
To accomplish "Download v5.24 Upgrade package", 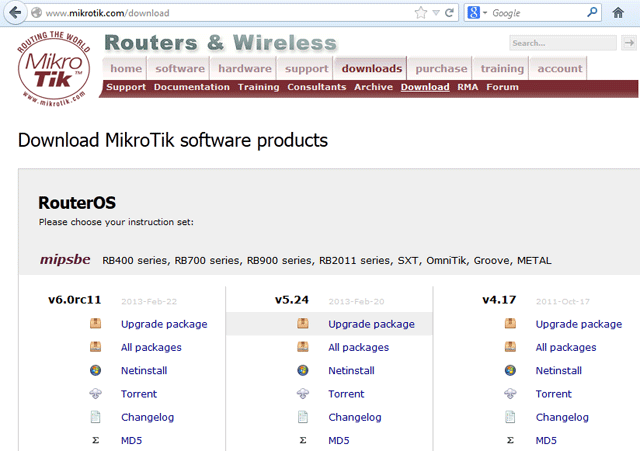I will point(371,324).
